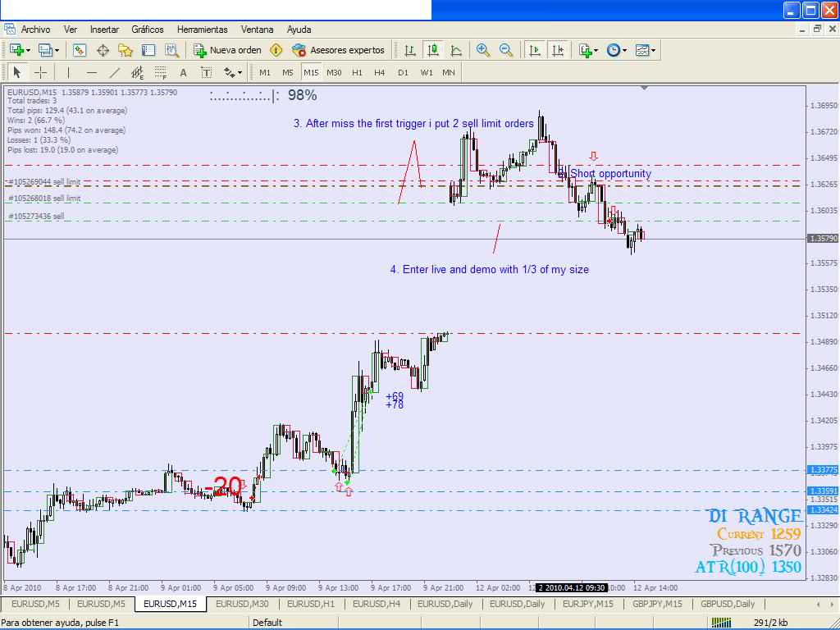Select the crosshair tool
The height and width of the screenshot is (630, 840).
40,72
